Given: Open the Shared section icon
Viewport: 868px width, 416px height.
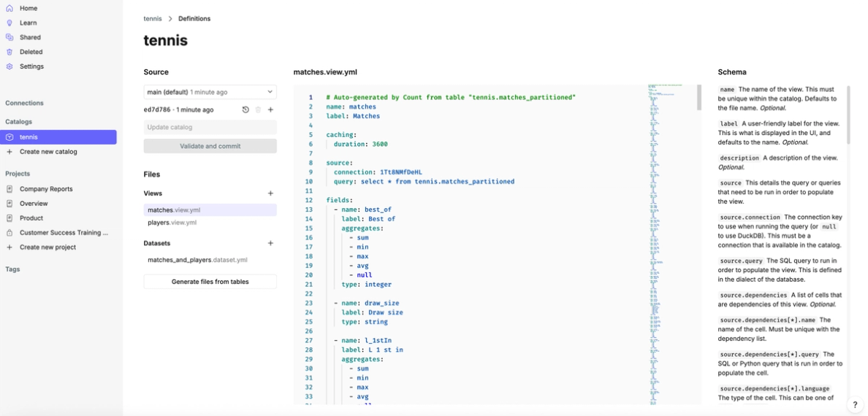Looking at the screenshot, I should click(9, 37).
